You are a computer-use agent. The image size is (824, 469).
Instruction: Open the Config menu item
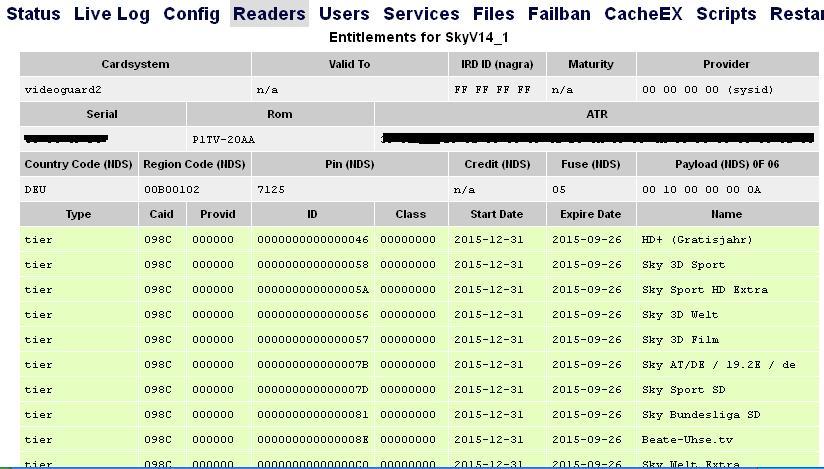(191, 14)
